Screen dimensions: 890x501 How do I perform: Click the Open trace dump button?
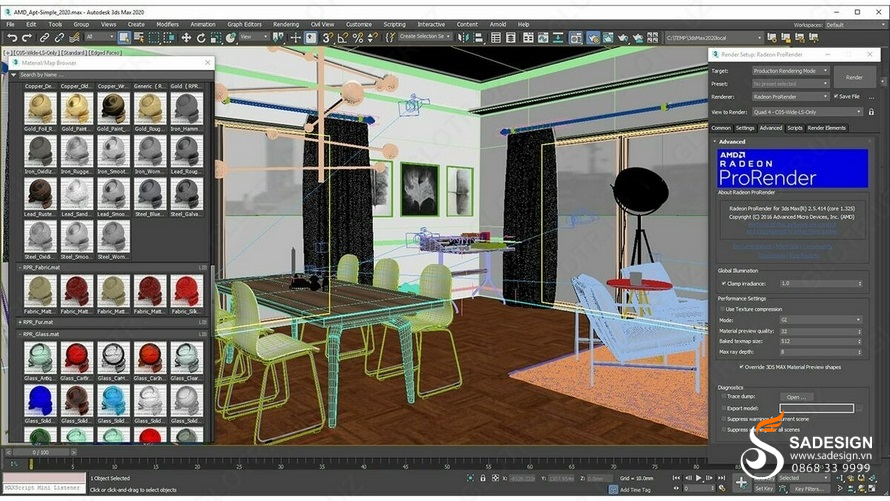(x=796, y=397)
